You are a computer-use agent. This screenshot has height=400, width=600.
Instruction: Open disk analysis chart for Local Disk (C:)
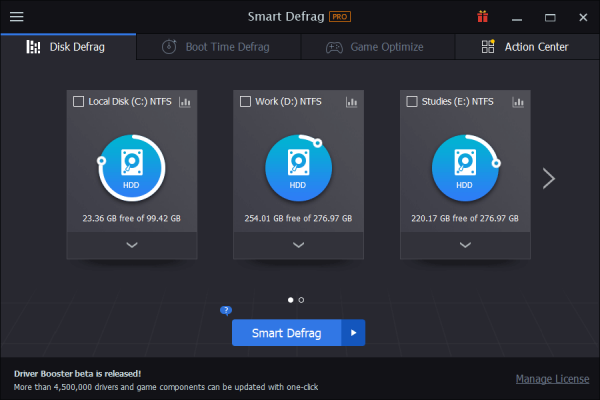(185, 102)
